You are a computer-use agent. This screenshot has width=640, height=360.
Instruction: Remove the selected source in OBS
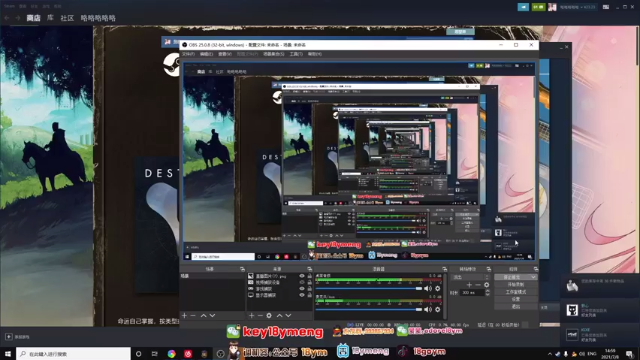coord(260,316)
